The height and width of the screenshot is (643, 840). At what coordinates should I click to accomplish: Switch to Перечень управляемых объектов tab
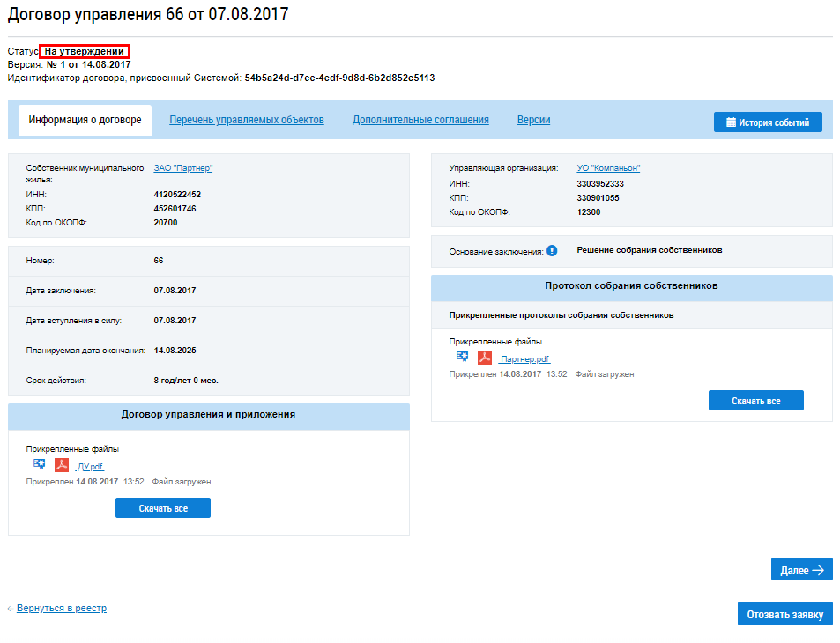pos(247,120)
